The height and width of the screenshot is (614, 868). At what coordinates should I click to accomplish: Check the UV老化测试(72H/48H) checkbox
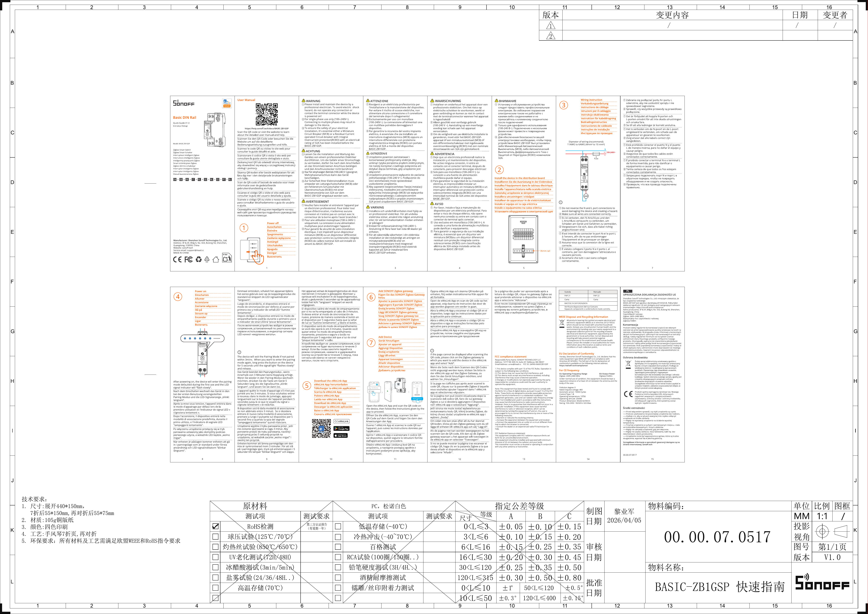[x=215, y=557]
